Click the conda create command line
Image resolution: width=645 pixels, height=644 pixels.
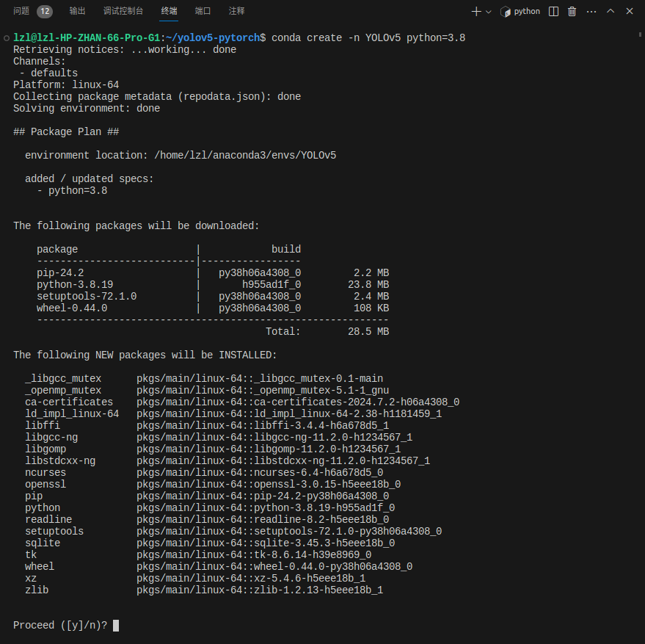[368, 38]
